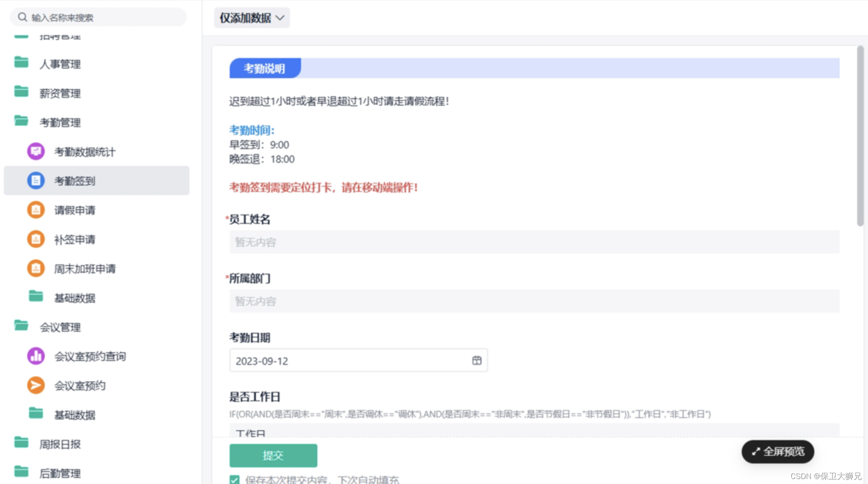Click the 请假申请 orange workflow icon

point(36,210)
